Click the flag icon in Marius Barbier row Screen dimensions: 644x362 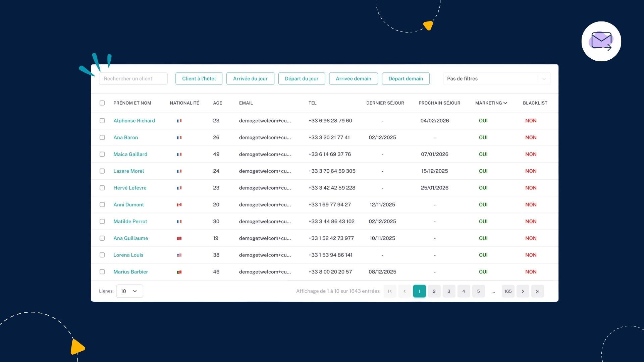[x=179, y=272]
